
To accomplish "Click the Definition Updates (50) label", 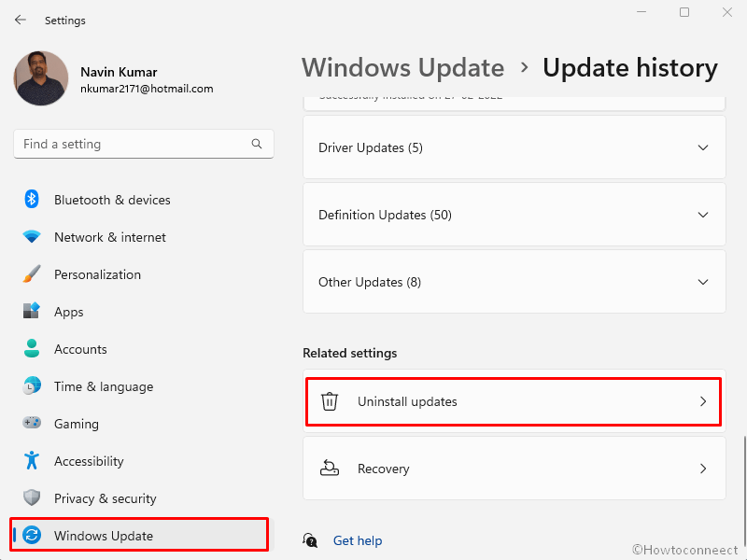I will [385, 215].
